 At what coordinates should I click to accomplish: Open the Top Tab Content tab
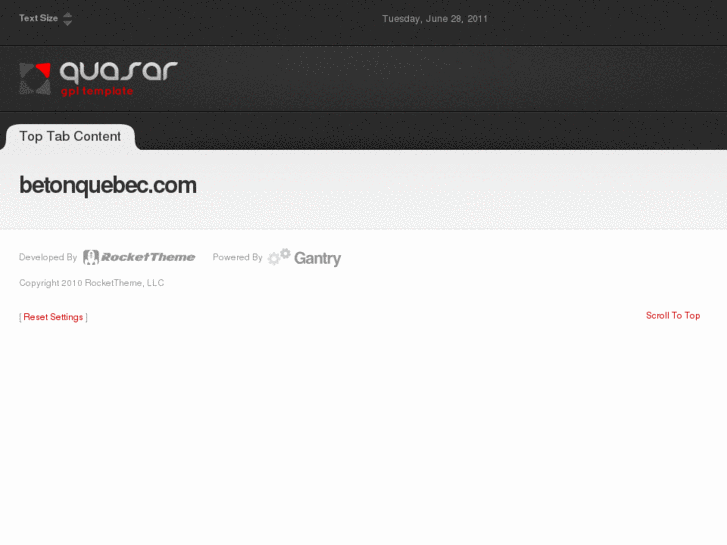point(70,136)
